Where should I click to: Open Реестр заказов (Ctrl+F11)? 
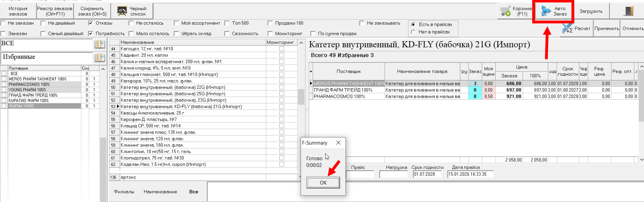click(x=55, y=11)
